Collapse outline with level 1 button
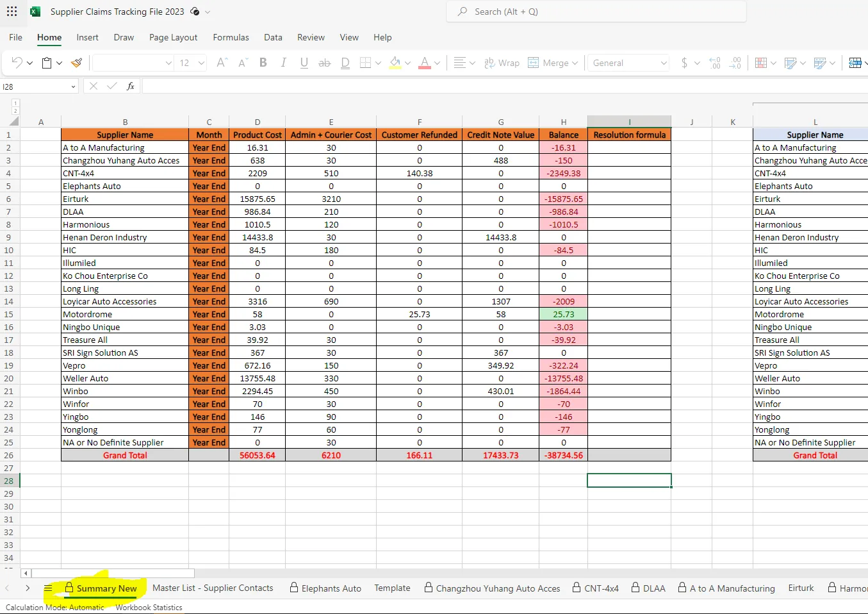 coord(15,103)
